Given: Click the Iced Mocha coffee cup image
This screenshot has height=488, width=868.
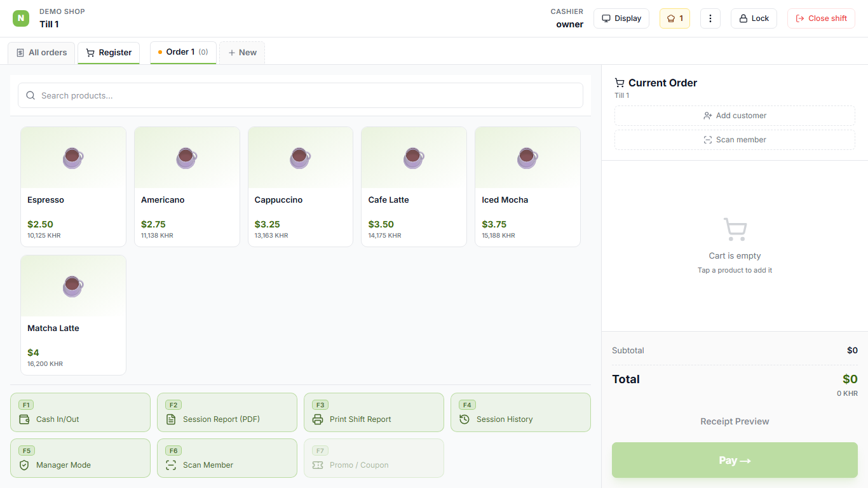Looking at the screenshot, I should pos(527,157).
